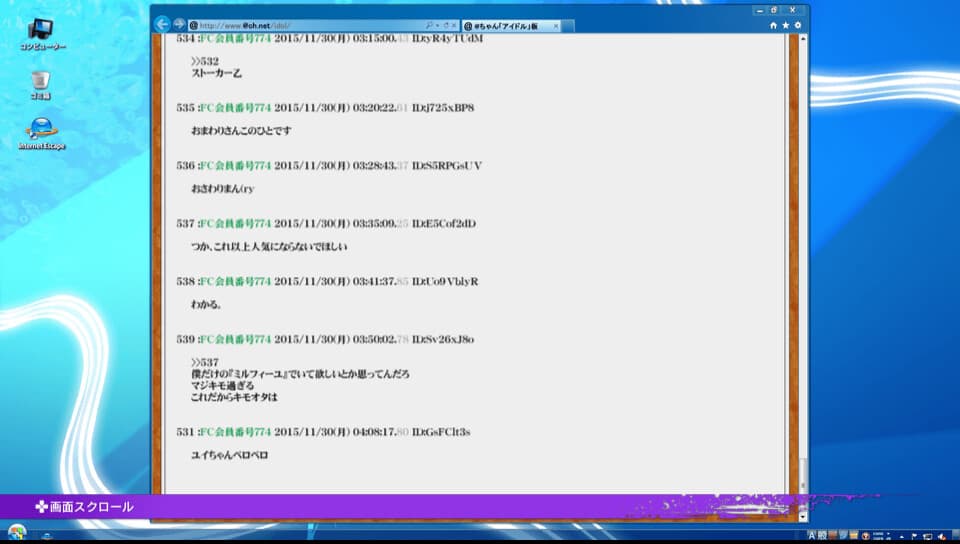Screen dimensions: 960x544
Task: Stop loading with address bar X button
Action: pos(454,26)
